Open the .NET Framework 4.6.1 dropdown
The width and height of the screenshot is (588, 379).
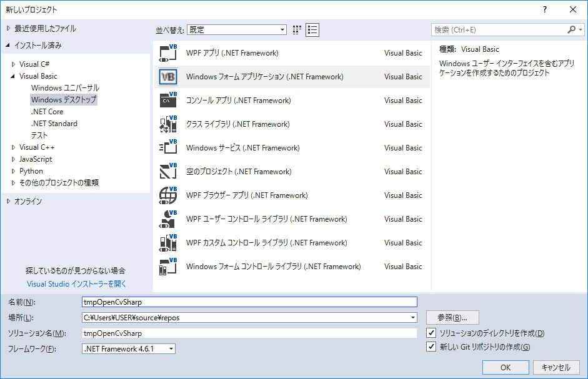169,348
